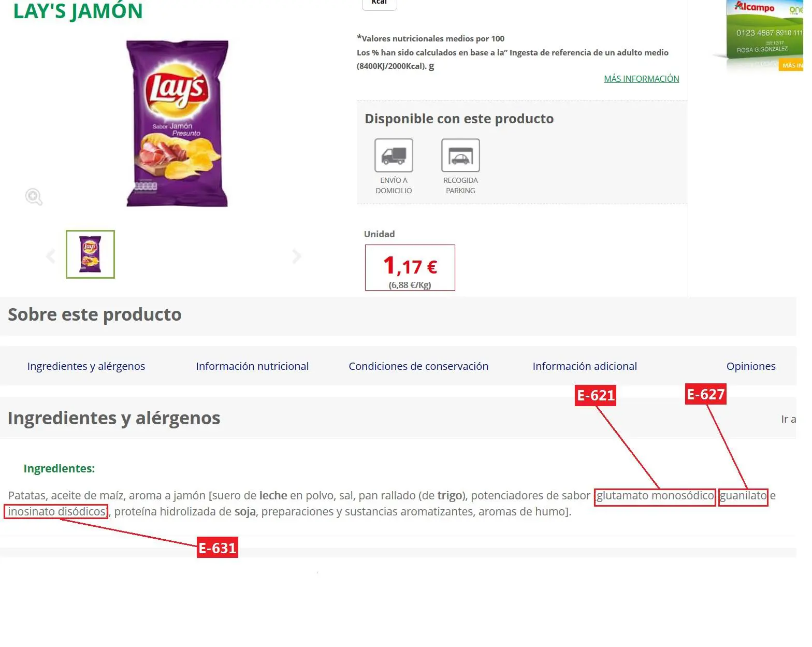Click the Envío a domicilio truck icon

click(394, 155)
